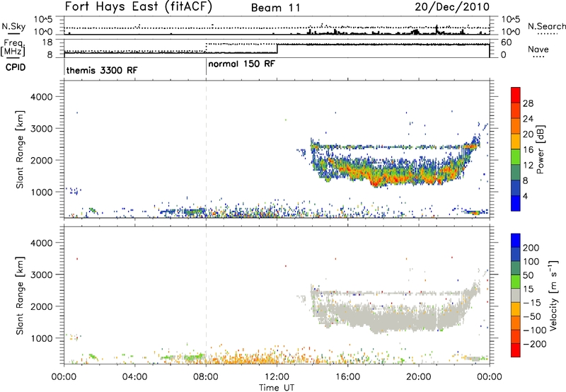Click the 16 label on Power colorbar

[528, 149]
